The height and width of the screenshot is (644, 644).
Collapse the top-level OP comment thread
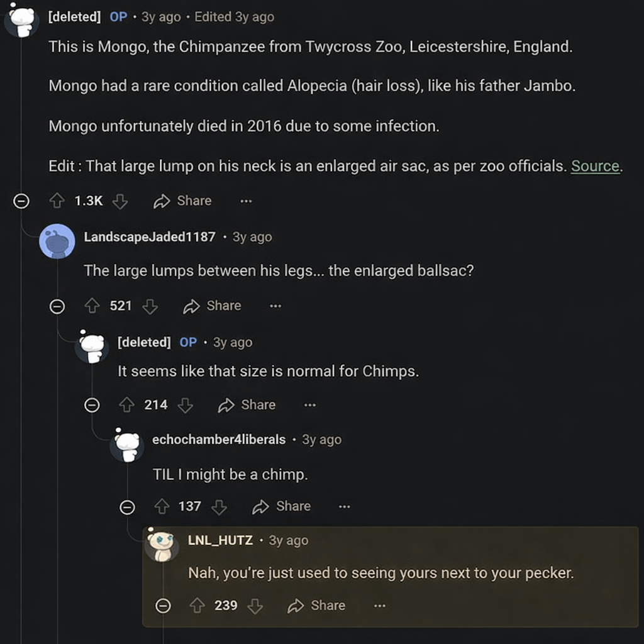21,201
